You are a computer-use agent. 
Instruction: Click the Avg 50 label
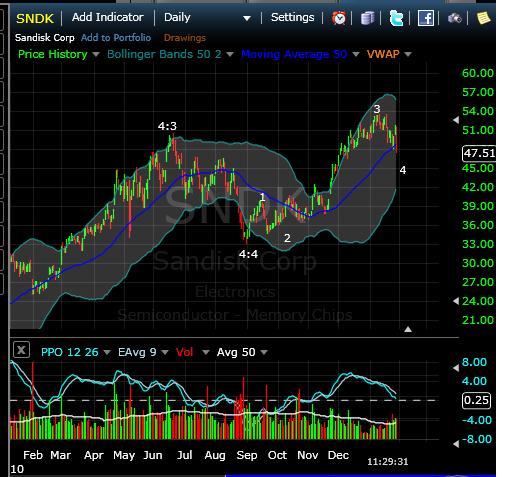[x=236, y=352]
